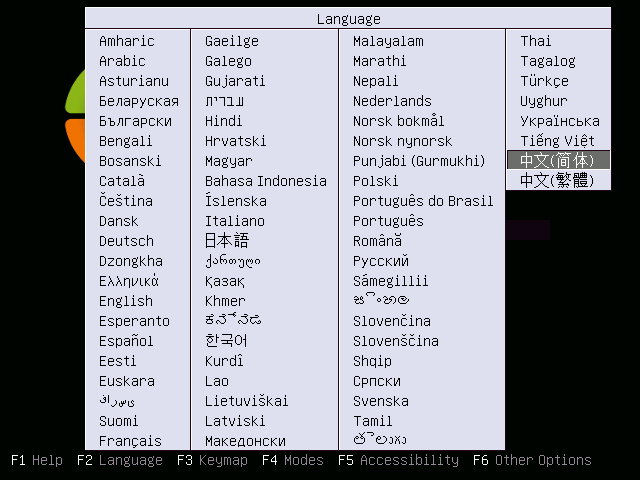Select Français in the first column

(130, 441)
